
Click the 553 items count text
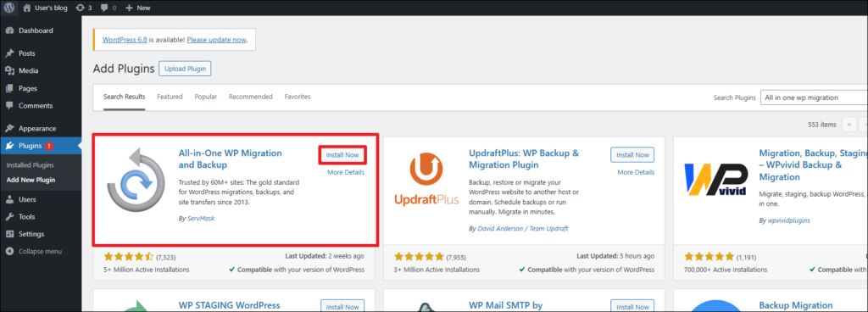[x=822, y=125]
